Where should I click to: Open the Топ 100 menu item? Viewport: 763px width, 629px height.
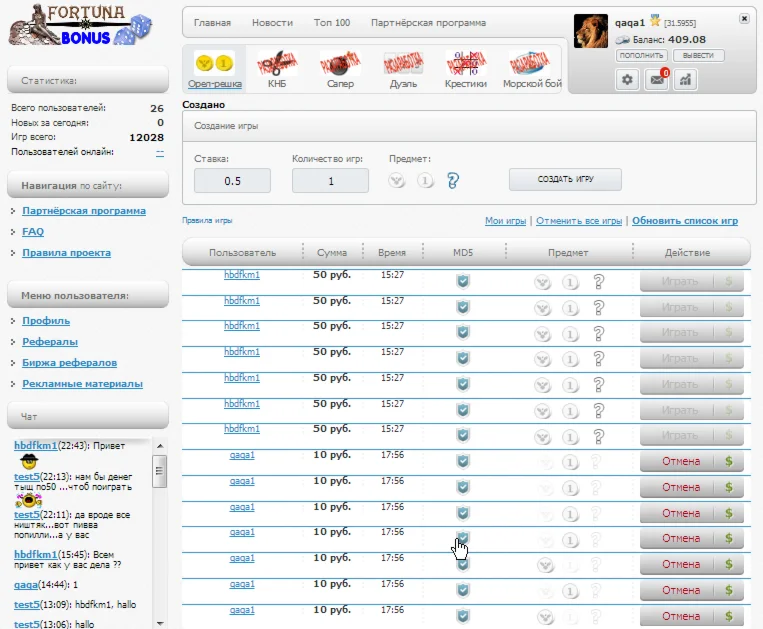(x=331, y=22)
